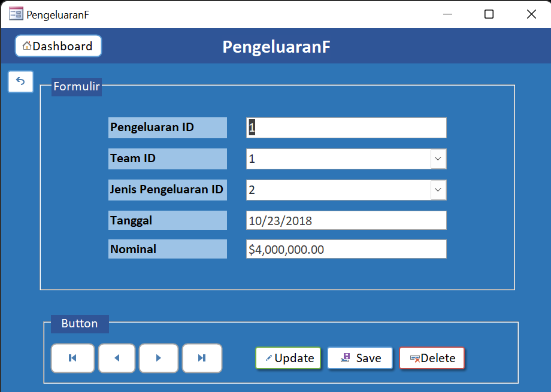551x392 pixels.
Task: Click the home icon inside Dashboard button
Action: pyautogui.click(x=26, y=45)
